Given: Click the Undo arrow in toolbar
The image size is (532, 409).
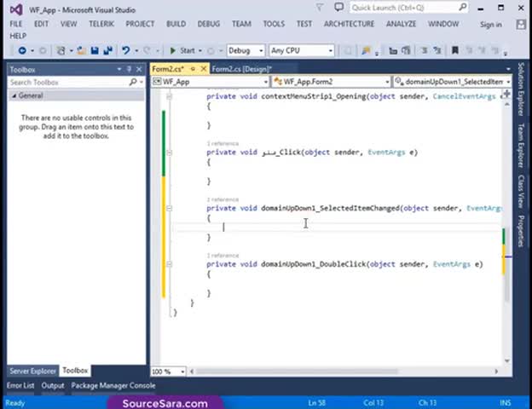Looking at the screenshot, I should (126, 50).
